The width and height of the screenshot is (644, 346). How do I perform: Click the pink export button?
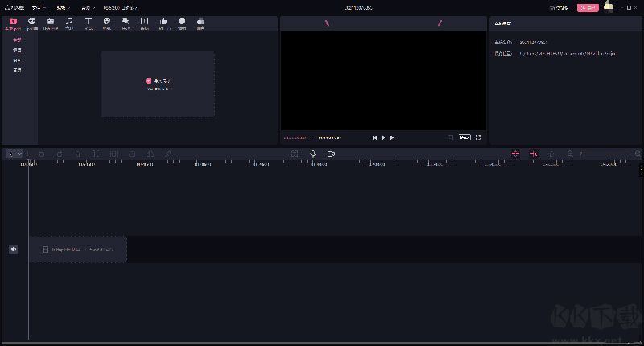[588, 7]
